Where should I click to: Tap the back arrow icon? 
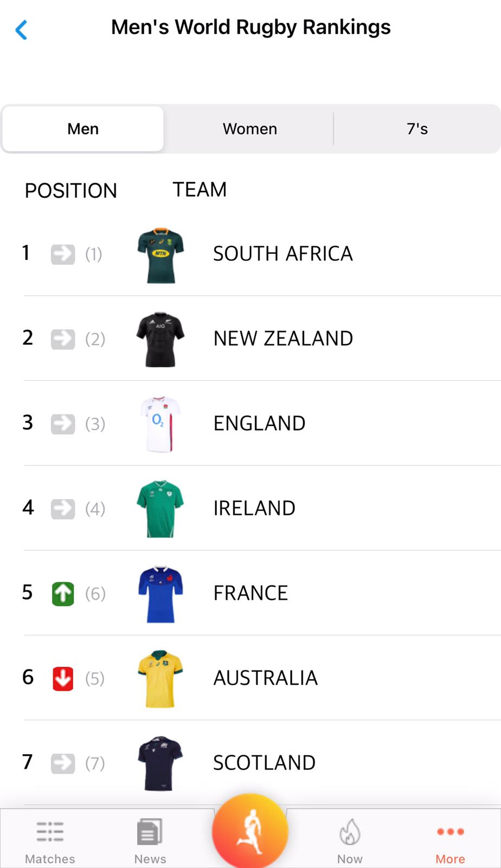(x=22, y=30)
